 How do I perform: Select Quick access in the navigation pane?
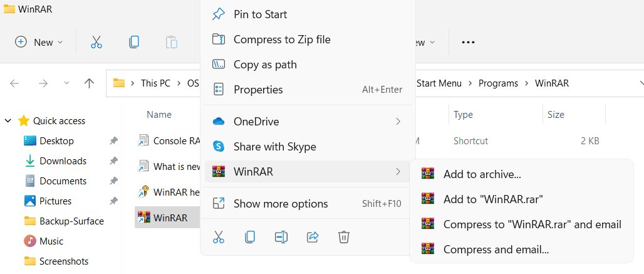[x=59, y=121]
